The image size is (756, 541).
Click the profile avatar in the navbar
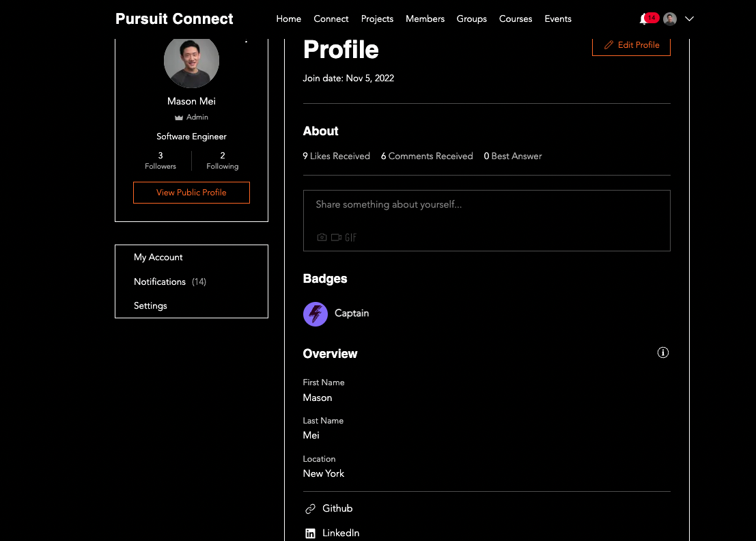pyautogui.click(x=670, y=18)
